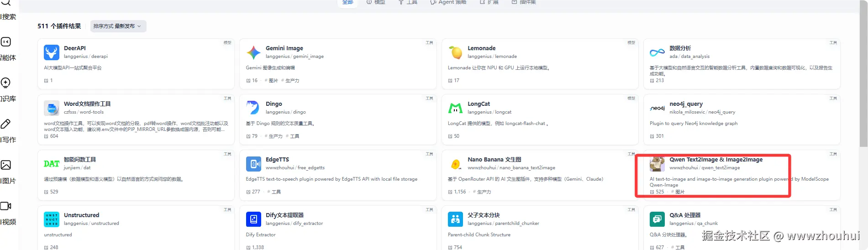Click the green LongCat icon
This screenshot has width=868, height=250.
(455, 108)
